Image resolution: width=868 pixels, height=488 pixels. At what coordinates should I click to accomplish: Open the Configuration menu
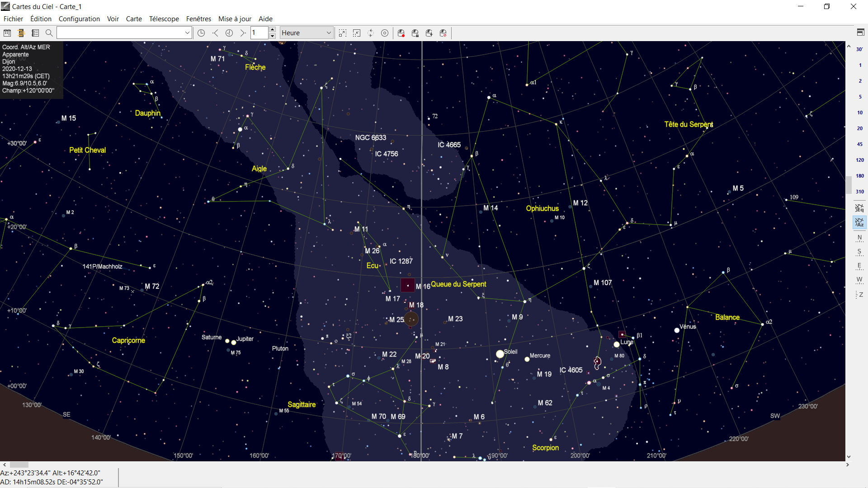[79, 19]
